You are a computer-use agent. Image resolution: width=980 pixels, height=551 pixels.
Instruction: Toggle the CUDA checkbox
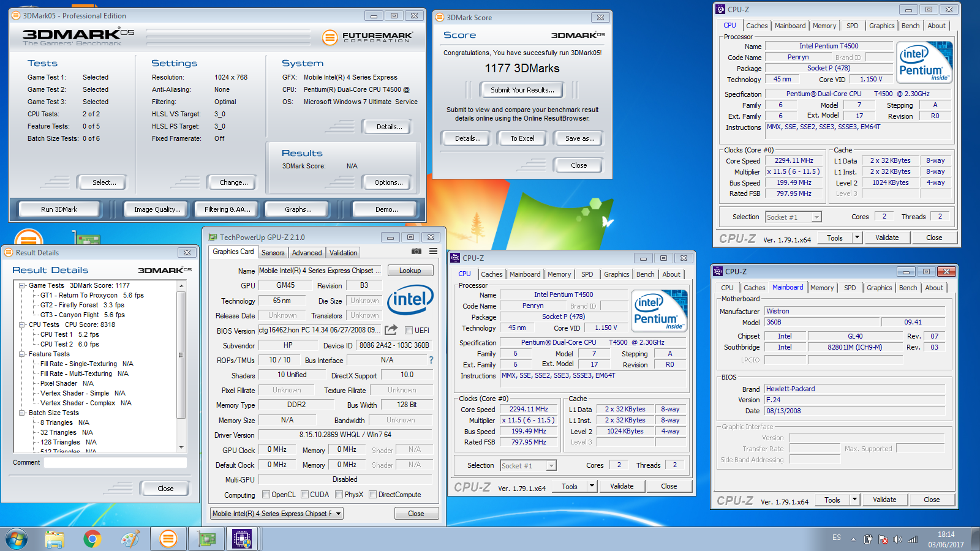pyautogui.click(x=304, y=495)
